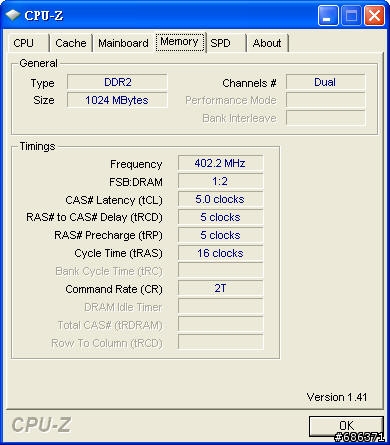Image resolution: width=390 pixels, height=445 pixels.
Task: Click the Type label in General
Action: 43,83
